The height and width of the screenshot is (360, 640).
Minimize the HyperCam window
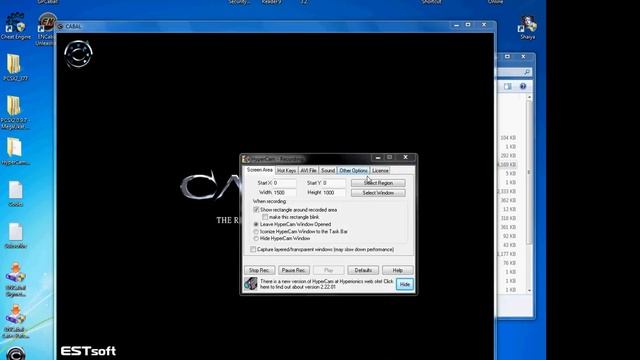(378, 158)
